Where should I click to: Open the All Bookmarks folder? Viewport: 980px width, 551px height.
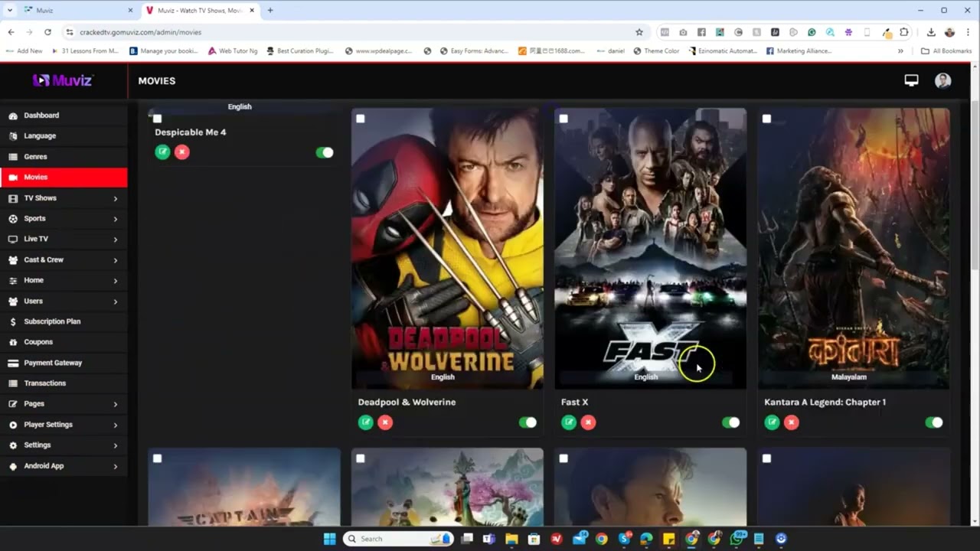click(946, 51)
